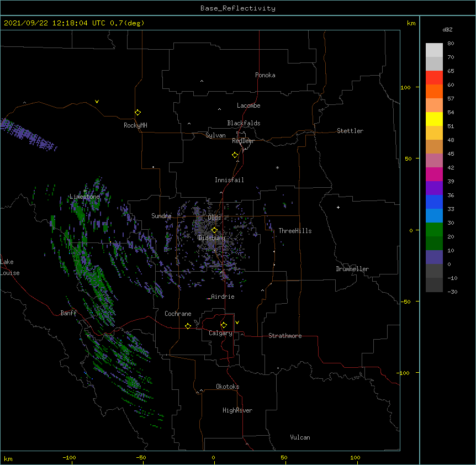
Task: Click the Calgary label
Action: click(x=221, y=333)
